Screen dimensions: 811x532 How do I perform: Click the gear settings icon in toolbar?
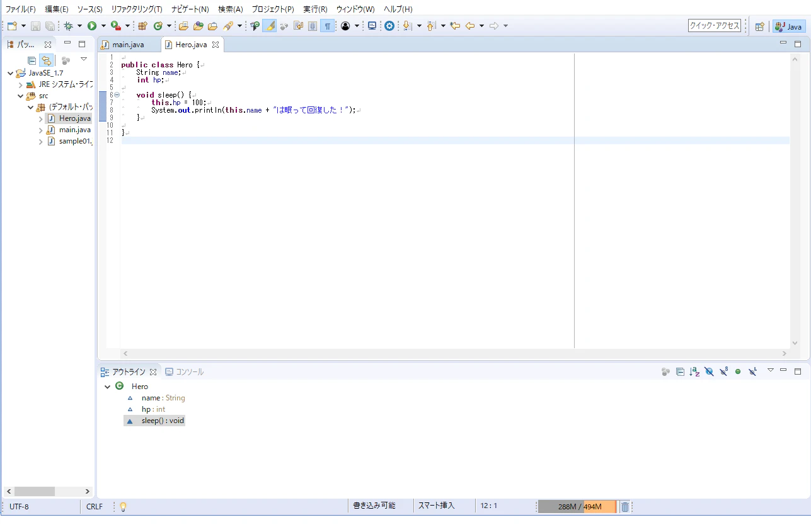tap(389, 26)
